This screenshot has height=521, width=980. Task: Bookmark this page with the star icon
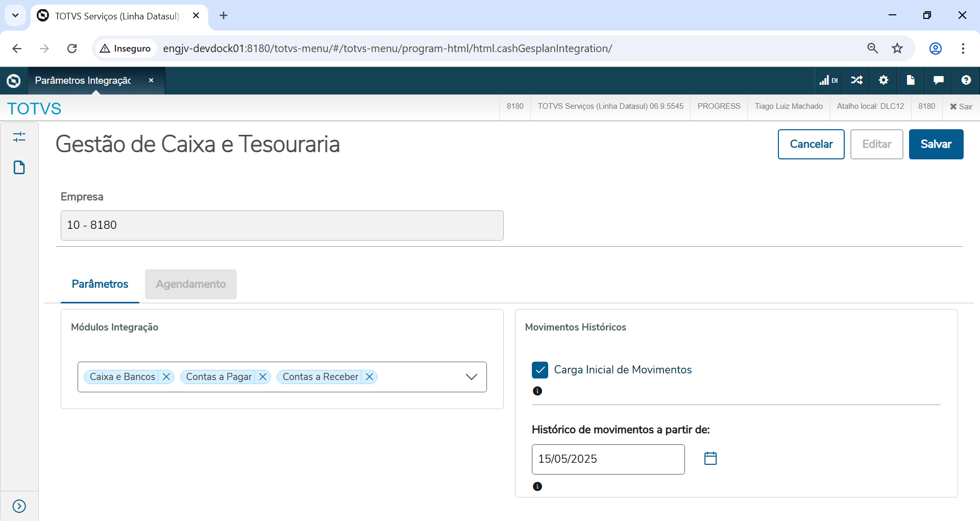coord(897,49)
